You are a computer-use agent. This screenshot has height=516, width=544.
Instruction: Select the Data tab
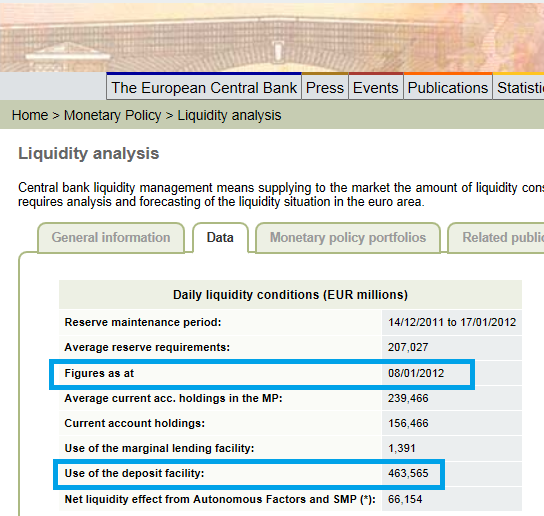220,238
